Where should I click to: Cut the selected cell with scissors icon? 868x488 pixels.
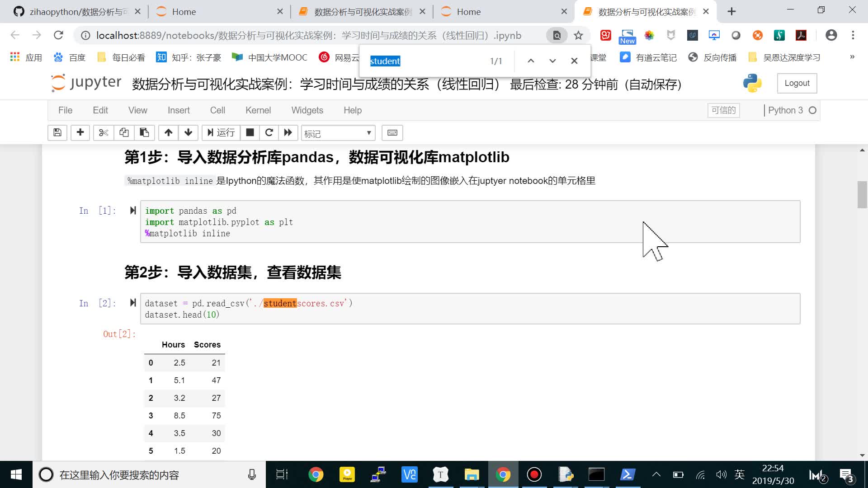(x=103, y=132)
